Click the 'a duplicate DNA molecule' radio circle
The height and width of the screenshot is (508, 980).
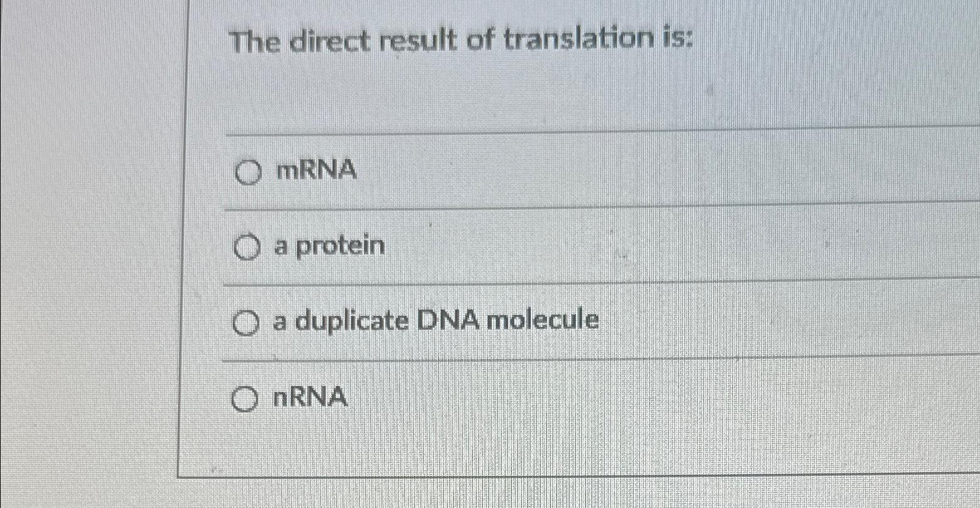[x=245, y=323]
